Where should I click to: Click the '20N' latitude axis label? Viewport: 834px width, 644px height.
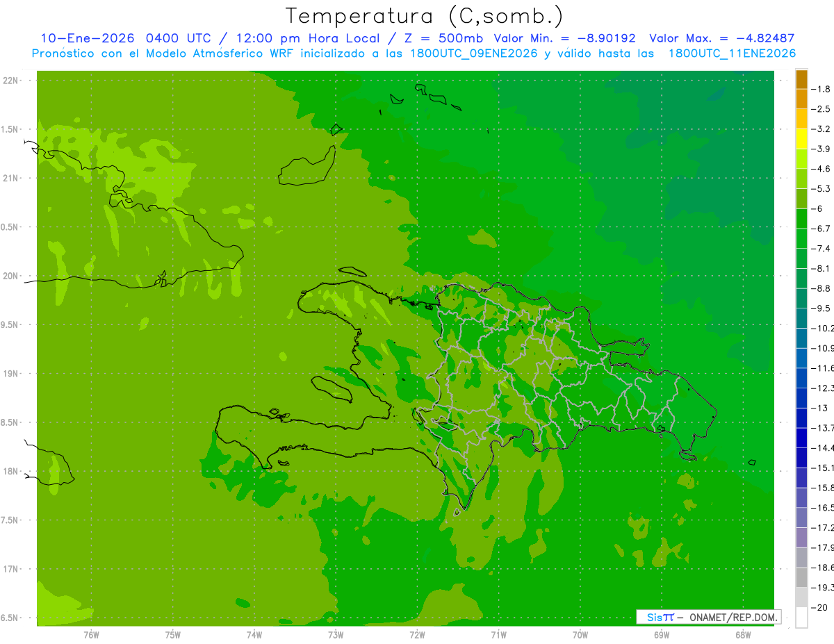(10, 276)
